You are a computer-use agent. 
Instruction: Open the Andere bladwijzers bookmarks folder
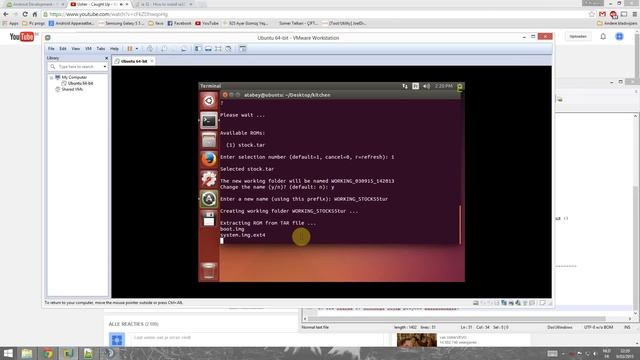(617, 24)
